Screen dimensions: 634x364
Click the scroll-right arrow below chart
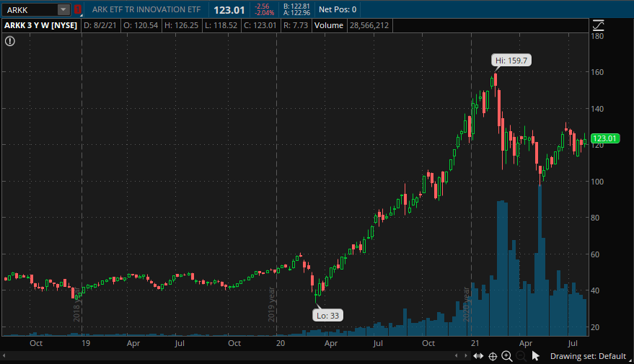466,356
